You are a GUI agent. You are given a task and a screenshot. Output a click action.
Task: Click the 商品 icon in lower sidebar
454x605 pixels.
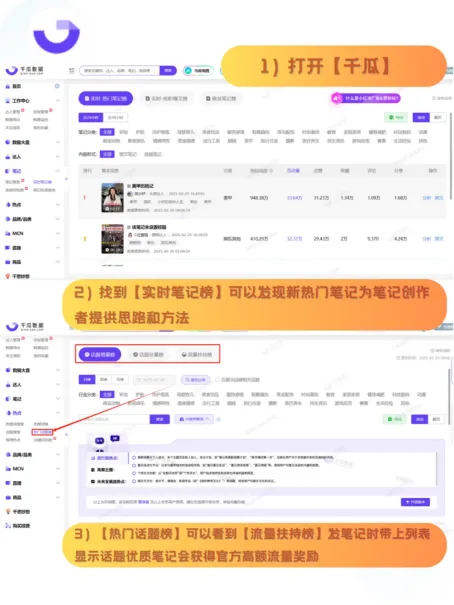(7, 497)
